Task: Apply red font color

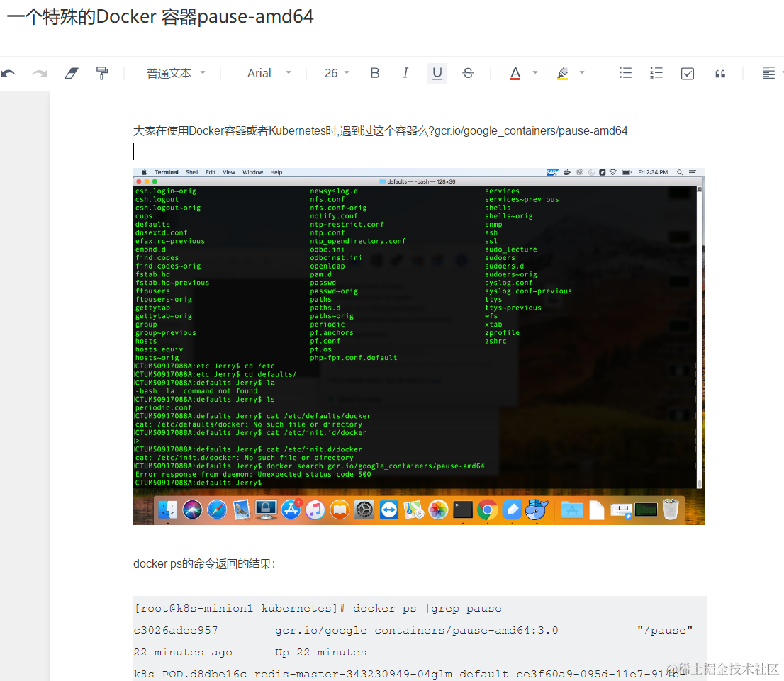Action: click(515, 73)
